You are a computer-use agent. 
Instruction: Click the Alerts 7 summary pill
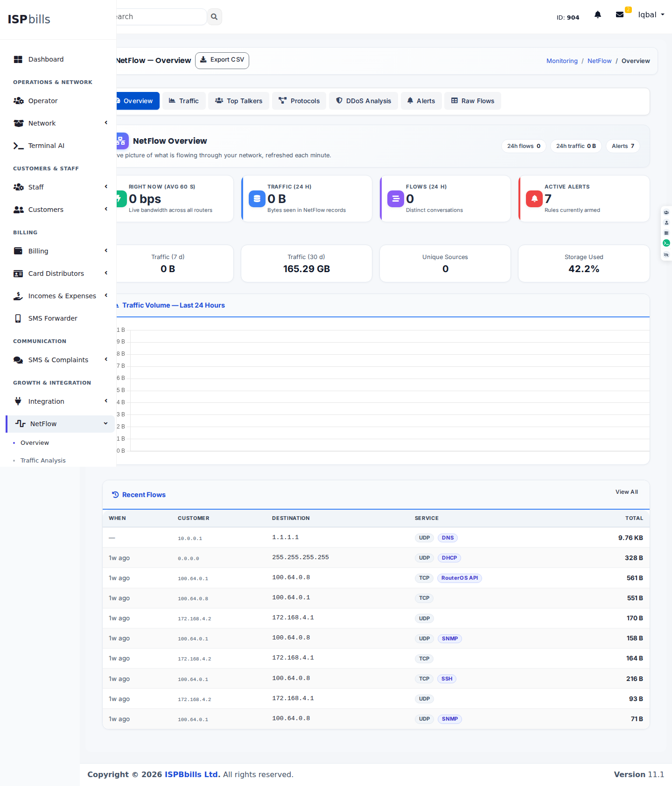(x=623, y=146)
